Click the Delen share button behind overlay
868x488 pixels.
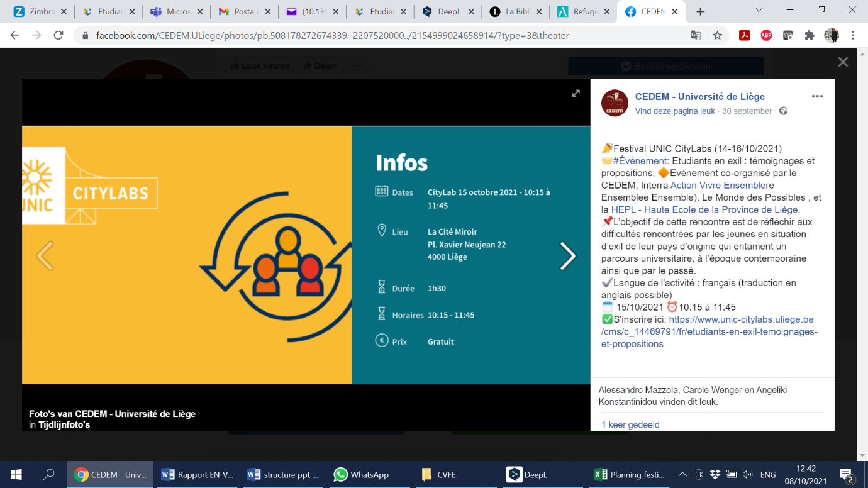pos(320,65)
